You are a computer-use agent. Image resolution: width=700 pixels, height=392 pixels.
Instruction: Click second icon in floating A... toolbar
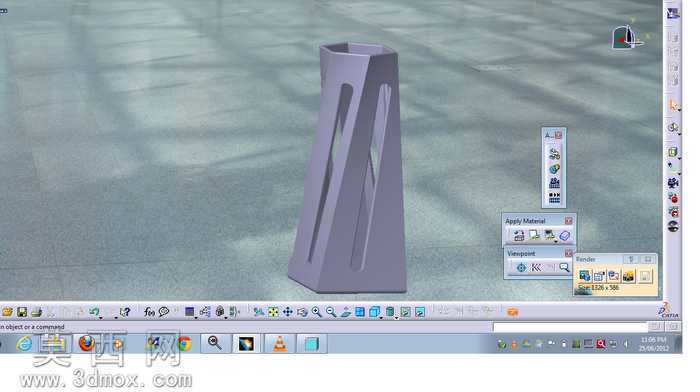pyautogui.click(x=554, y=169)
